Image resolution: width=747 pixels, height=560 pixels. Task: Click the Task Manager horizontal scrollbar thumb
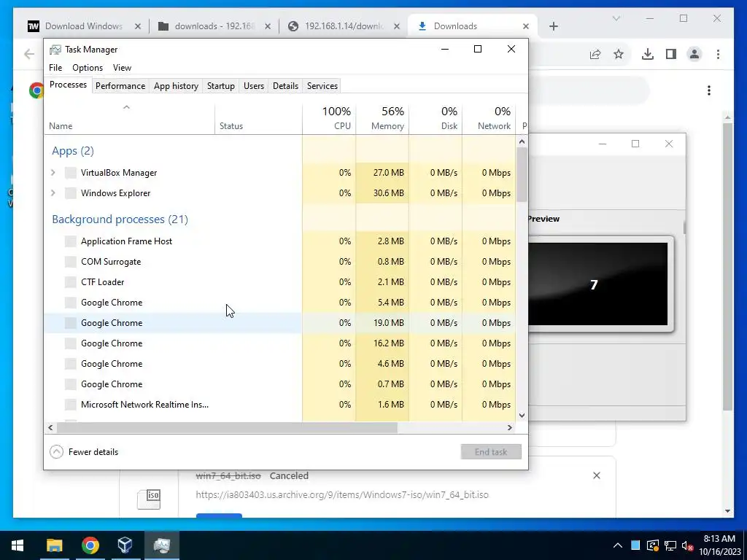(227, 427)
